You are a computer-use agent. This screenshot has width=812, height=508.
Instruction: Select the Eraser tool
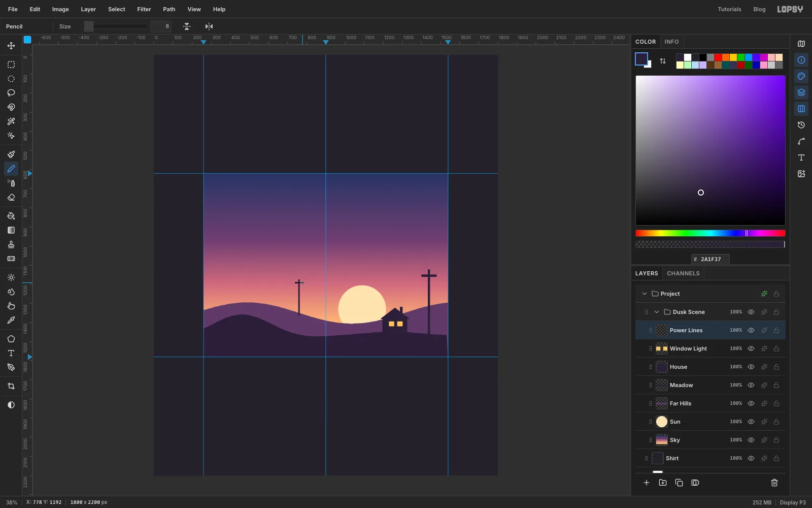pos(11,198)
